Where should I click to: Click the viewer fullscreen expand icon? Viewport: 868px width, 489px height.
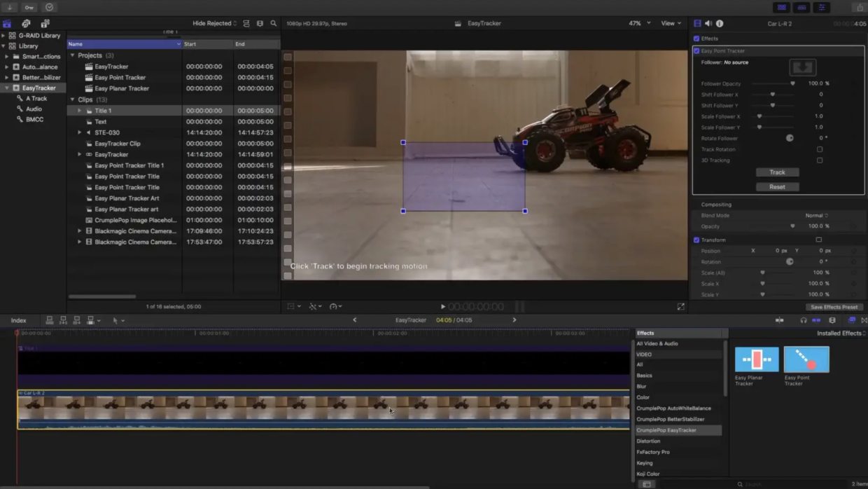coord(680,307)
